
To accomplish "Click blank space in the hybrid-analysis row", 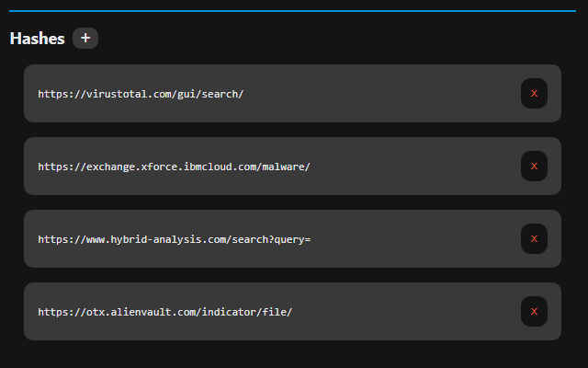I will tap(413, 239).
